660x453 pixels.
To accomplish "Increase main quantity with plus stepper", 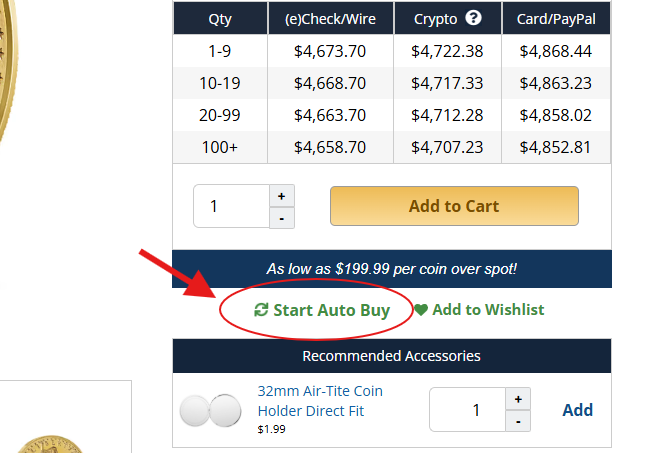I will tap(282, 196).
